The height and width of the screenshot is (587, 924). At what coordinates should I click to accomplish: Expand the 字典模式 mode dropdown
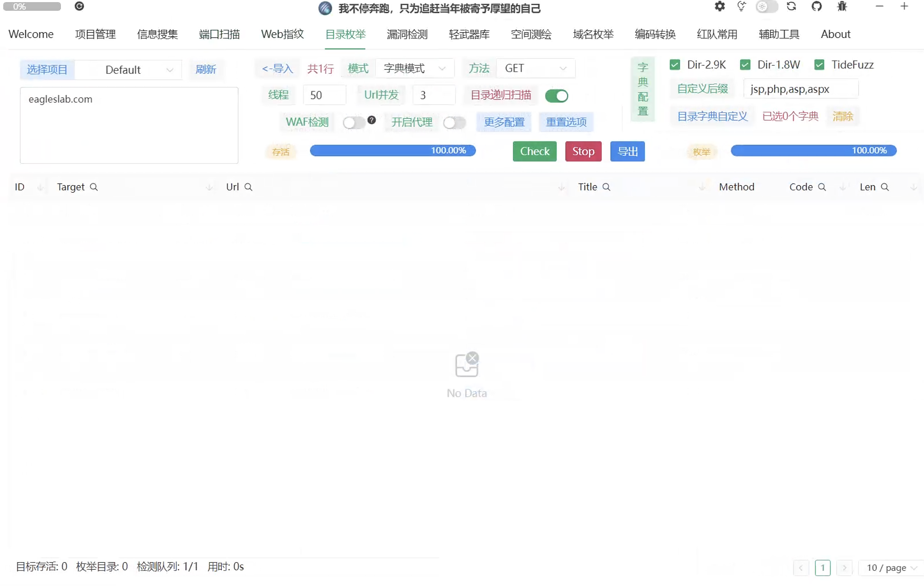(x=414, y=68)
